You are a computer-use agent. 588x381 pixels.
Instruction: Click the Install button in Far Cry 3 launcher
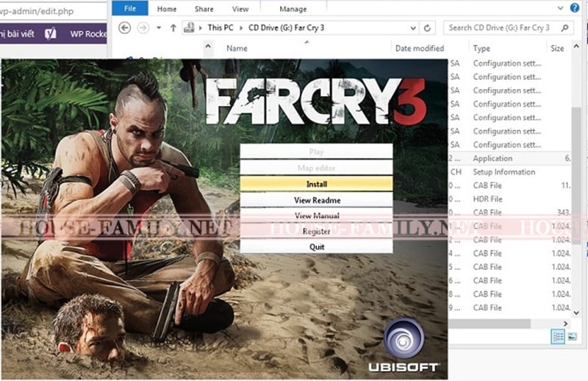pos(317,184)
